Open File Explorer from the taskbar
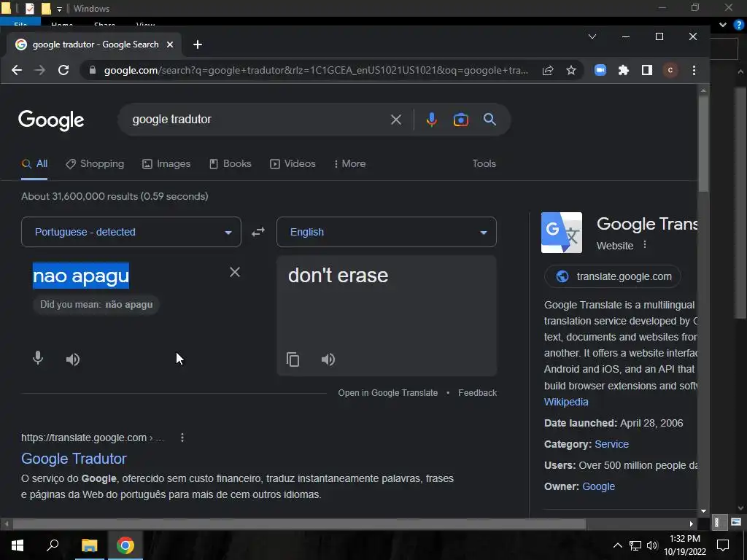747x560 pixels. click(x=89, y=545)
